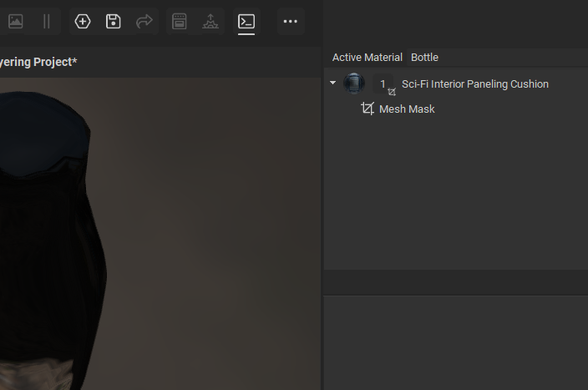Click the Active Material label
Screen dimensions: 588x390
[367, 58]
